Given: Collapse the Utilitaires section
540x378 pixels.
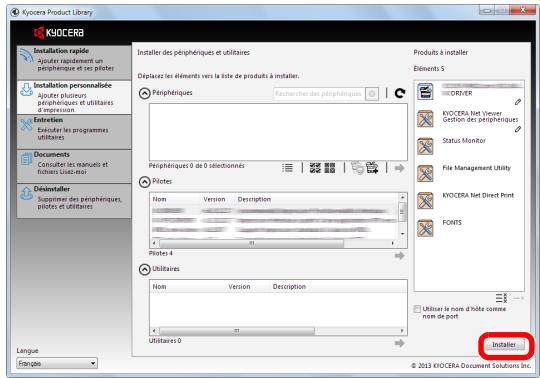Looking at the screenshot, I should [145, 269].
